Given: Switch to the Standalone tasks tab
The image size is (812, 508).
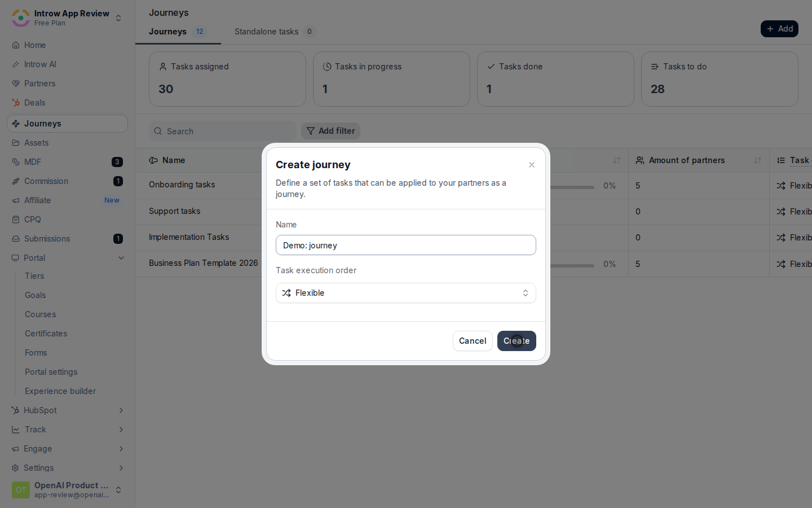Looking at the screenshot, I should point(275,32).
